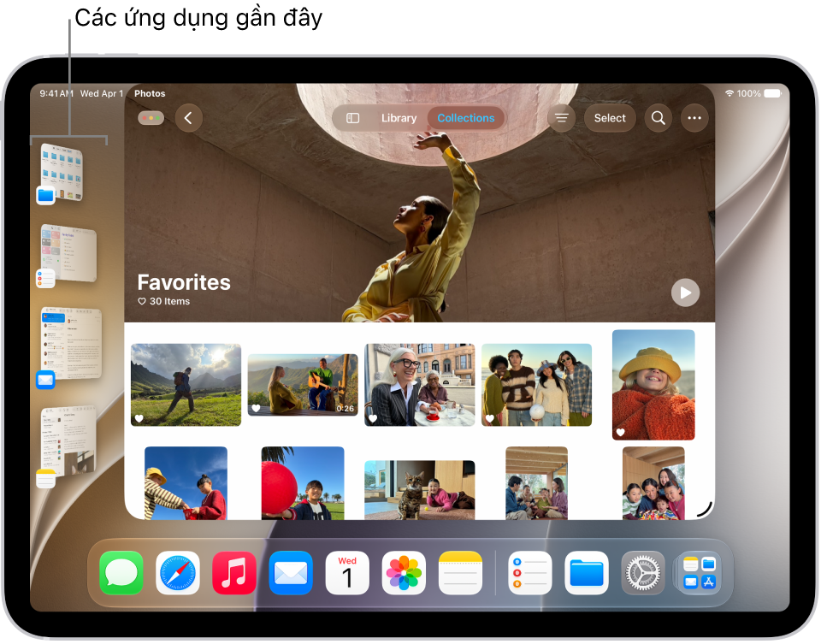
Task: Open the two people under blue sky photo
Action: tap(186, 482)
